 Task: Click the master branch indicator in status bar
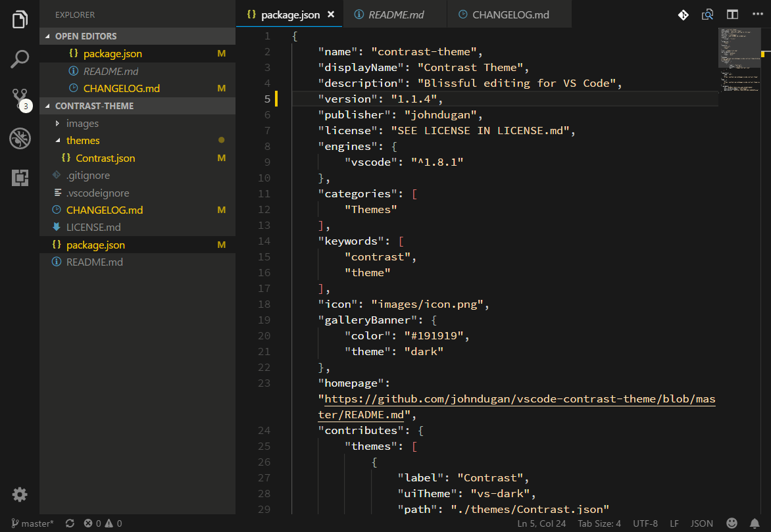32,523
